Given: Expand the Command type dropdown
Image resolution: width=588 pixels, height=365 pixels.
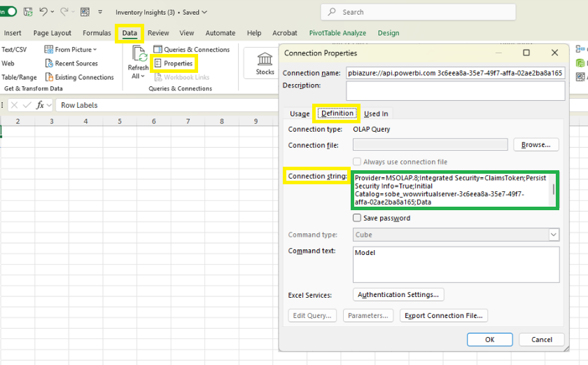Looking at the screenshot, I should 554,235.
